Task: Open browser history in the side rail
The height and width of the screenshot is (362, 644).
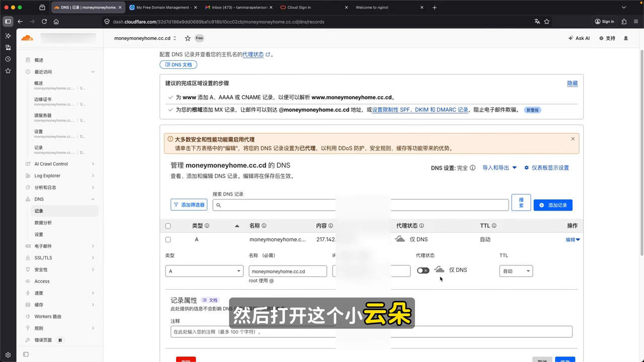Action: click(8, 59)
